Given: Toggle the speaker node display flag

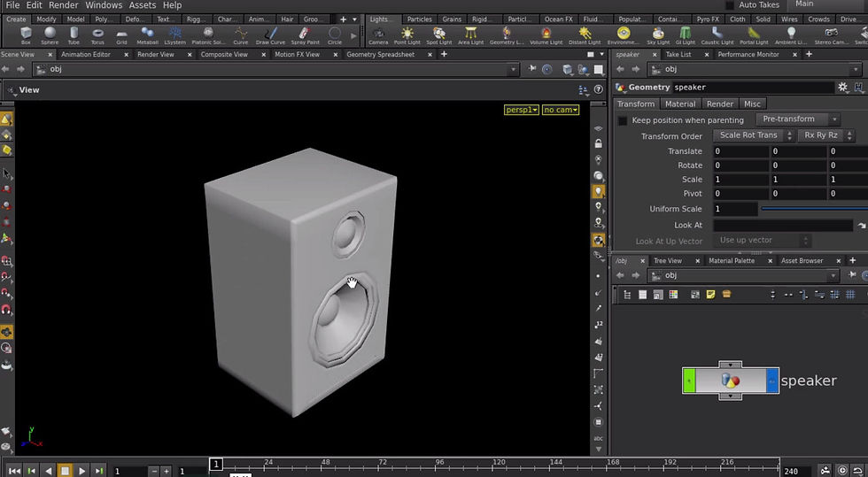Looking at the screenshot, I should tap(771, 381).
